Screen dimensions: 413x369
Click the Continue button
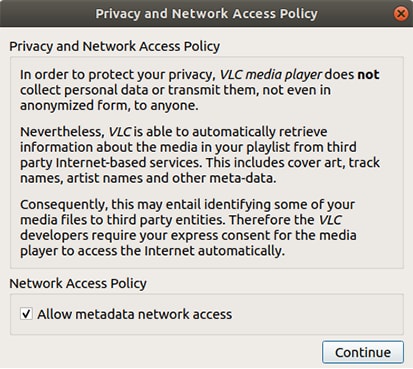point(363,352)
